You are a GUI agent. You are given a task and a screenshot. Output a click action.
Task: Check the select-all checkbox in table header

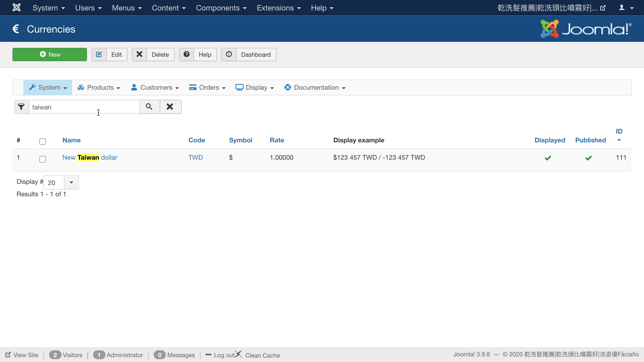coord(43,142)
